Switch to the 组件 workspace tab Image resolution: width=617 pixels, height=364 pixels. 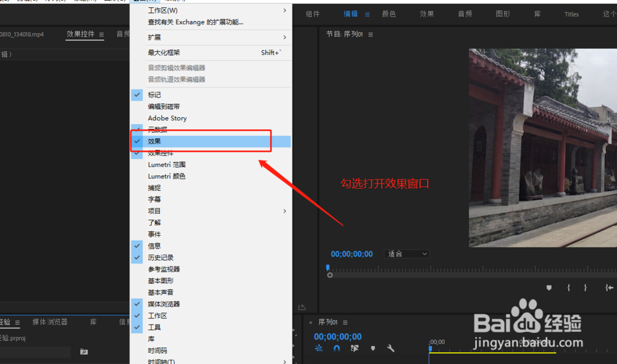pyautogui.click(x=313, y=14)
